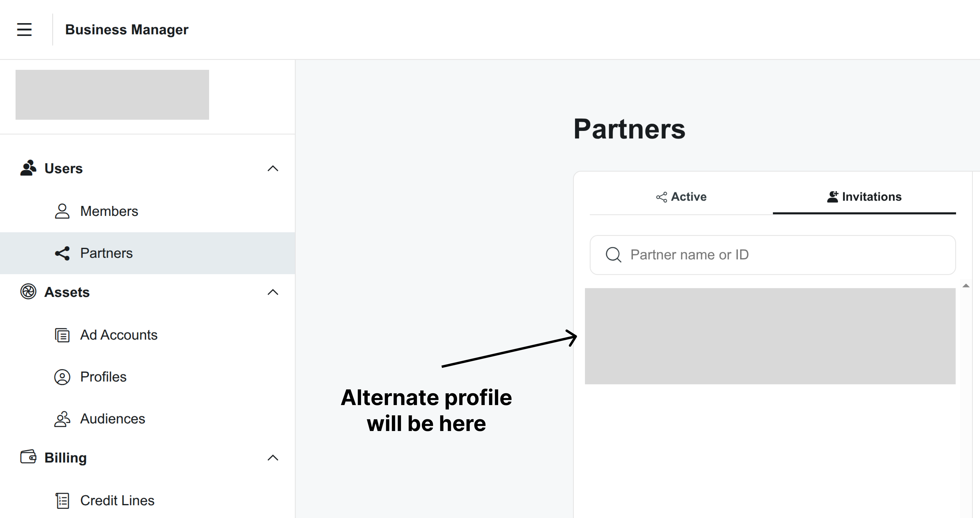
Task: Open the Members page
Action: click(x=109, y=211)
